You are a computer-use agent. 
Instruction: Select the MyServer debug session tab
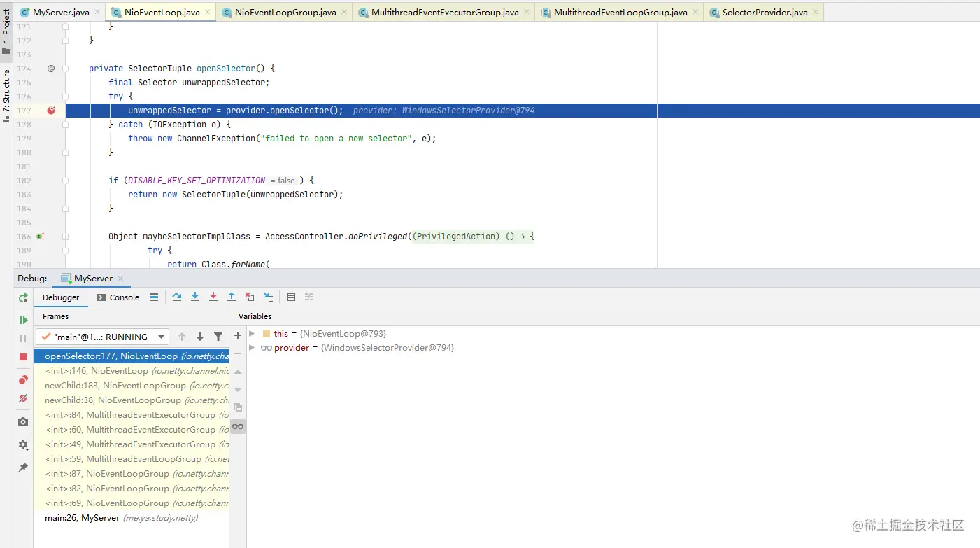[93, 279]
